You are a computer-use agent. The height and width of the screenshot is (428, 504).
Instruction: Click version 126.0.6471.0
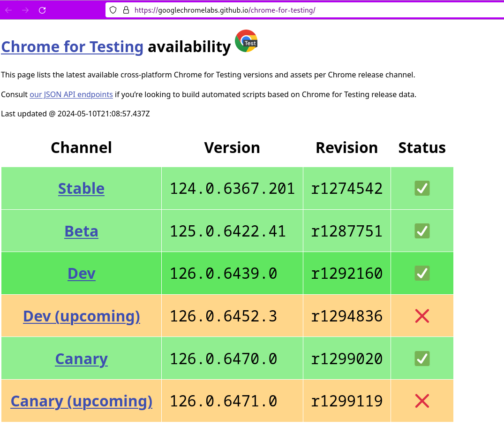(223, 401)
